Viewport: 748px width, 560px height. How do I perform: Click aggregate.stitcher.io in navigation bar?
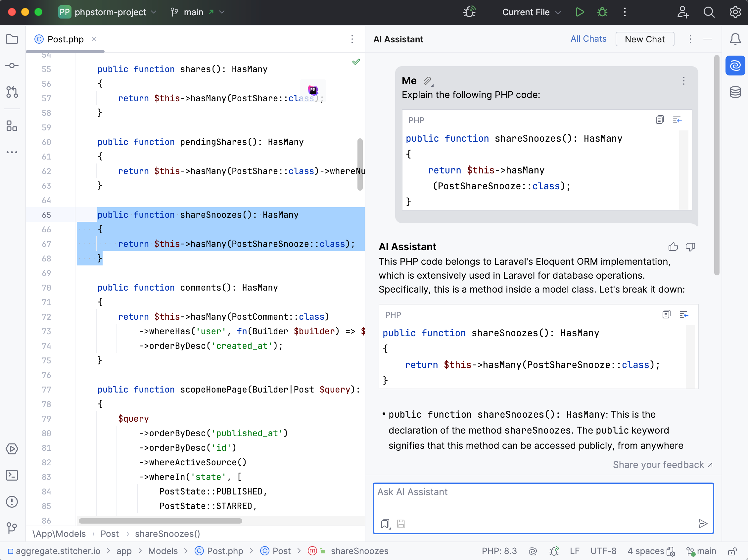[58, 551]
